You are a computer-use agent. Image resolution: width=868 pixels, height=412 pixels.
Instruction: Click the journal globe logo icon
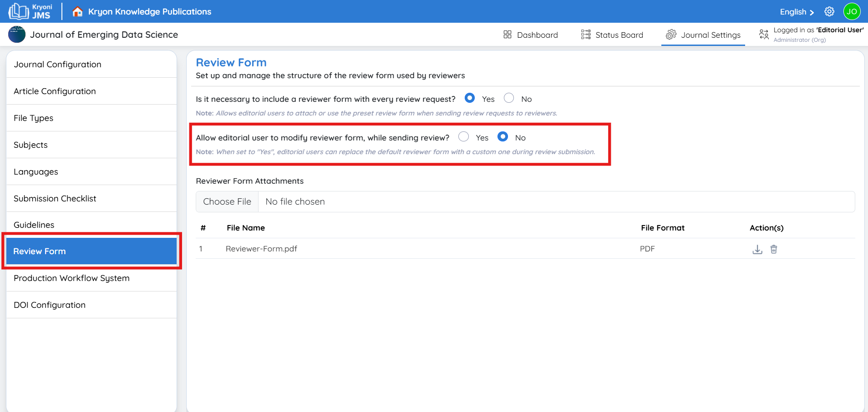(17, 35)
